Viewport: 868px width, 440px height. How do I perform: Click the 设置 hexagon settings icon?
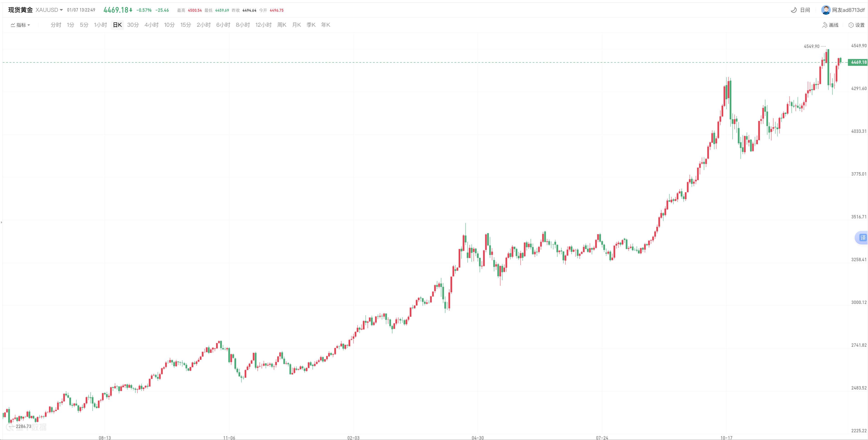(851, 25)
